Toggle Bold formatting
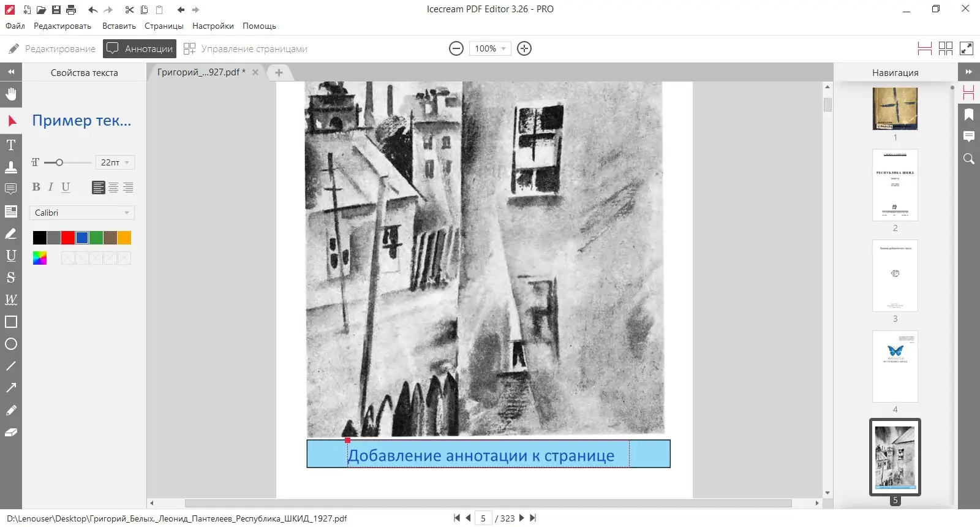 point(36,188)
